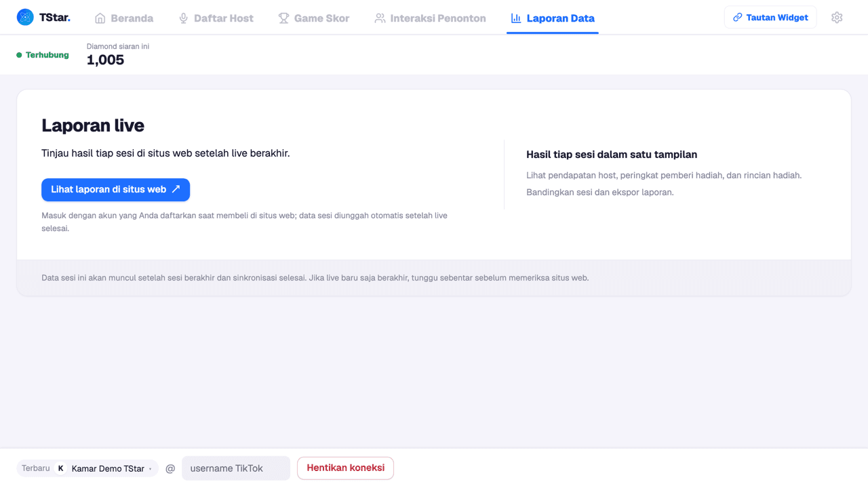868x488 pixels.
Task: Click the TStar logo icon
Action: click(x=25, y=18)
